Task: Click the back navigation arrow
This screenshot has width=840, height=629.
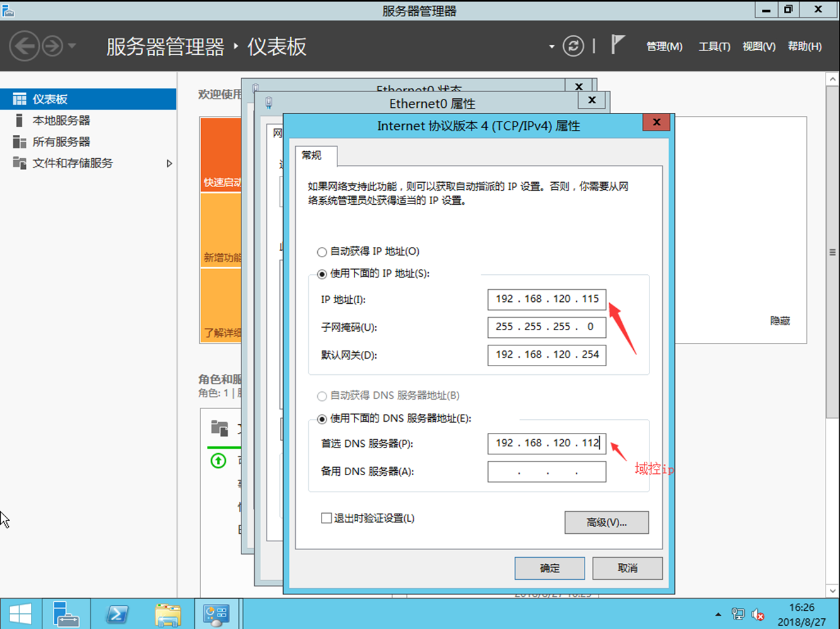Action: pyautogui.click(x=25, y=46)
